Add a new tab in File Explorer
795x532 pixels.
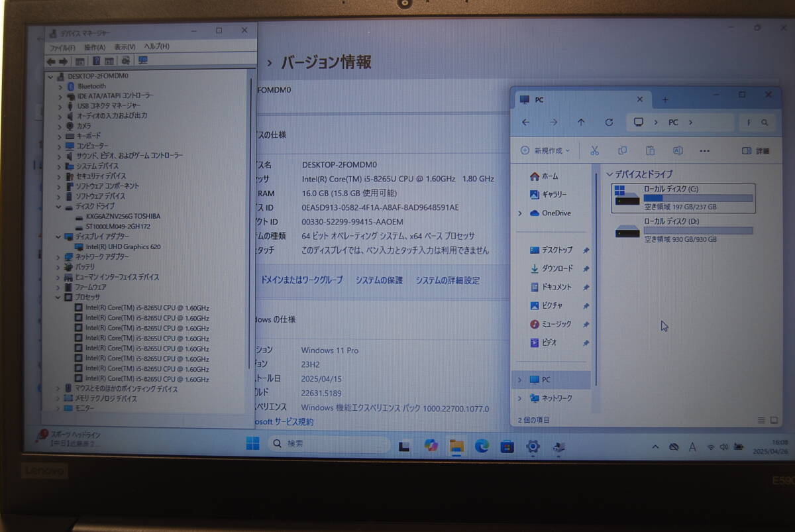pos(665,99)
